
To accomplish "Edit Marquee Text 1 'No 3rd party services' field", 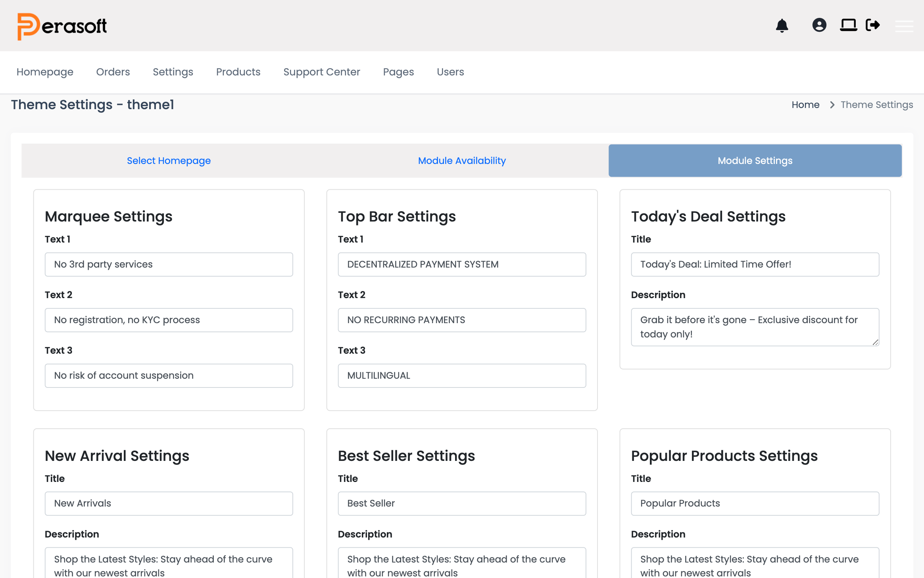I will pyautogui.click(x=169, y=264).
